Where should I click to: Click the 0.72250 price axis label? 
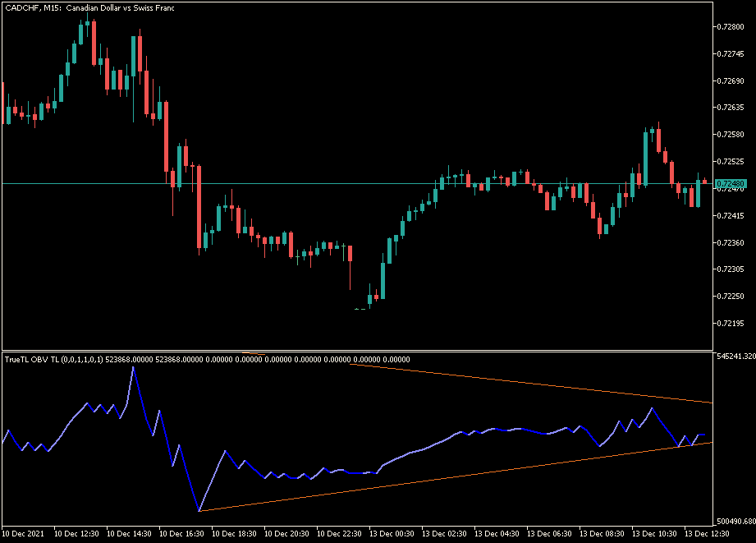(731, 297)
